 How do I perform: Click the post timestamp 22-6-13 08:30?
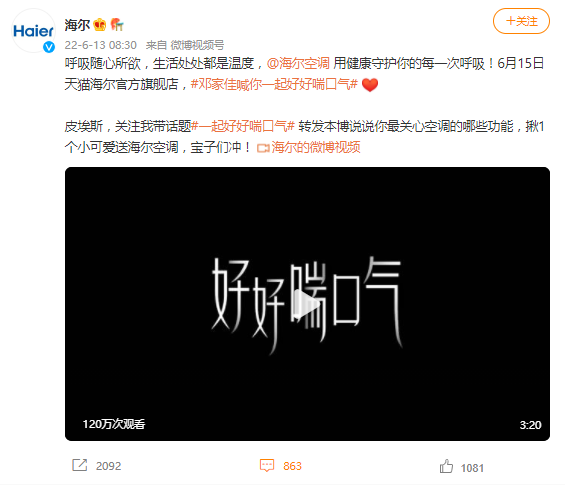pos(101,45)
